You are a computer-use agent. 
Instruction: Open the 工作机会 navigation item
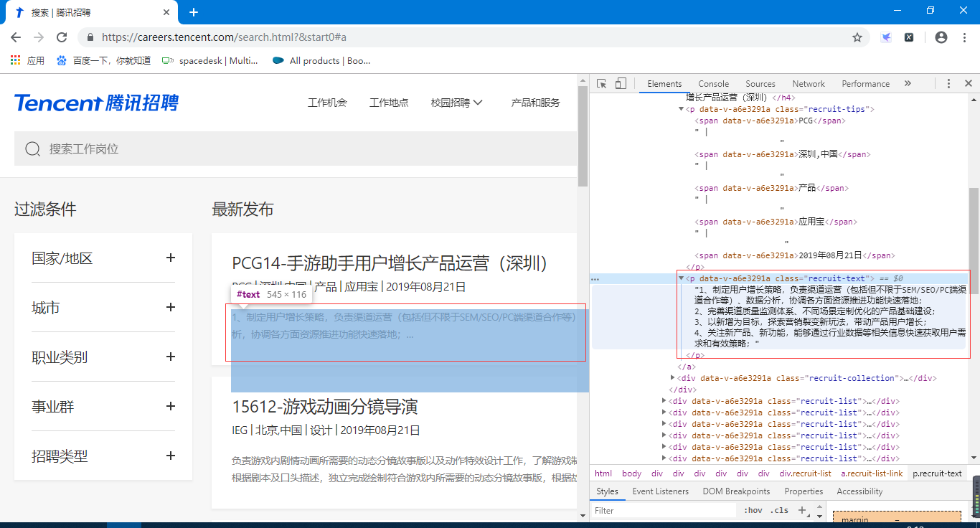coord(327,103)
